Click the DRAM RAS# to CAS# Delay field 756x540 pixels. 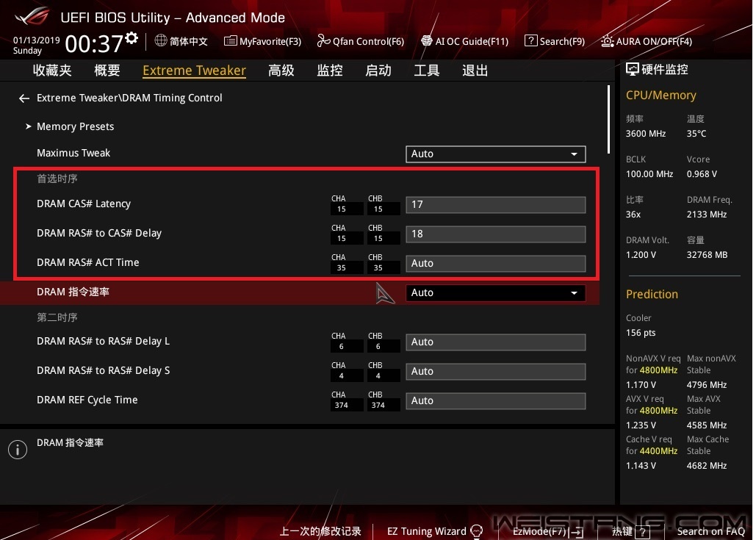(496, 234)
